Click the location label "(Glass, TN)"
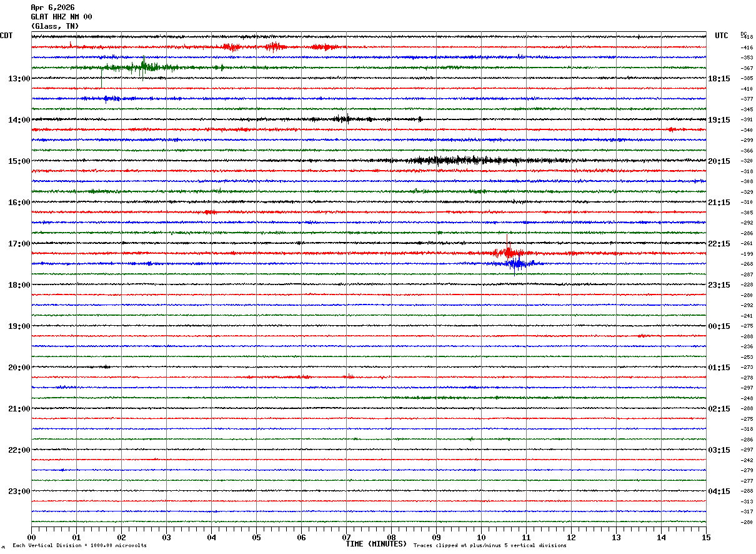 tap(55, 26)
